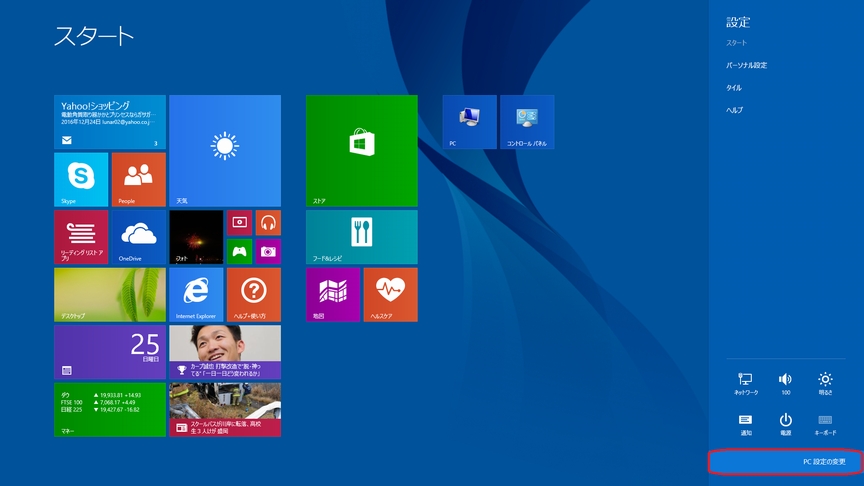
Task: Open the green ストア Store tile
Action: (x=361, y=150)
